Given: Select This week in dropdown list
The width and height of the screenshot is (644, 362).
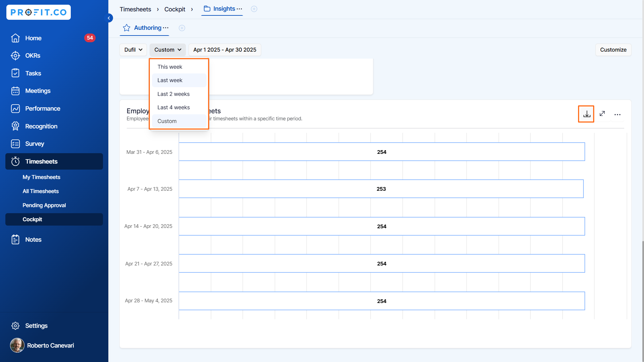Looking at the screenshot, I should click(x=170, y=67).
